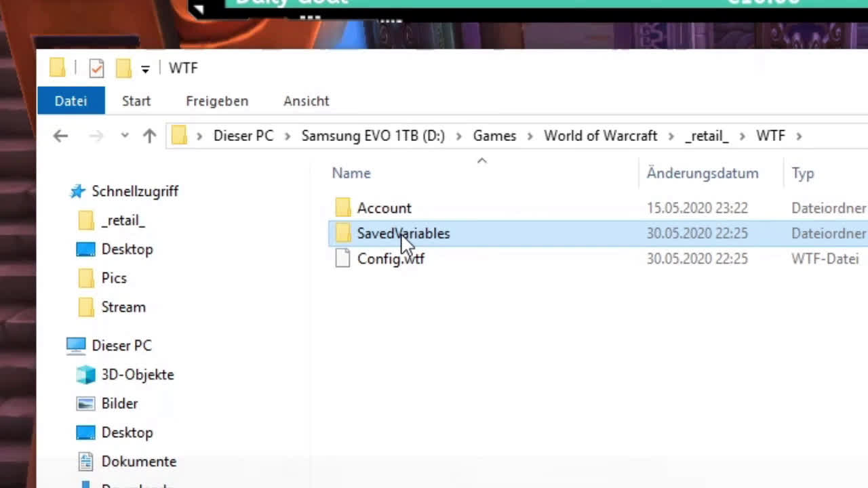Open the Bilder folder icon in sidebar

pos(86,404)
